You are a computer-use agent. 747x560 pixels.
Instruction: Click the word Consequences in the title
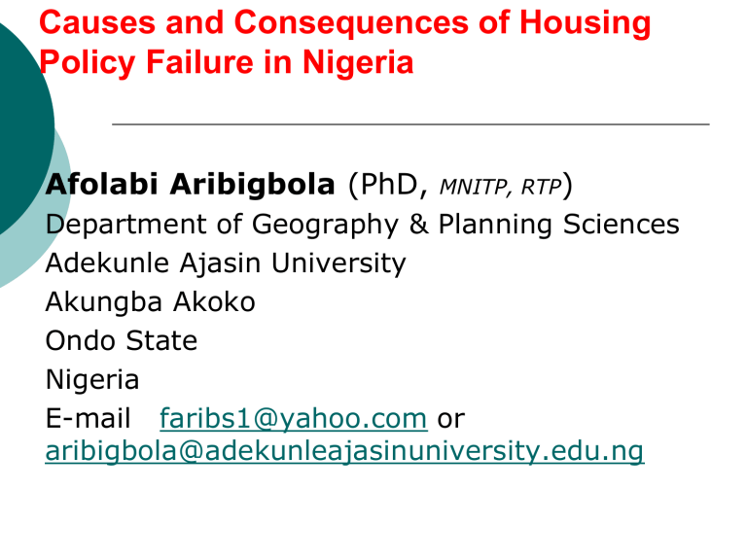coord(351,22)
